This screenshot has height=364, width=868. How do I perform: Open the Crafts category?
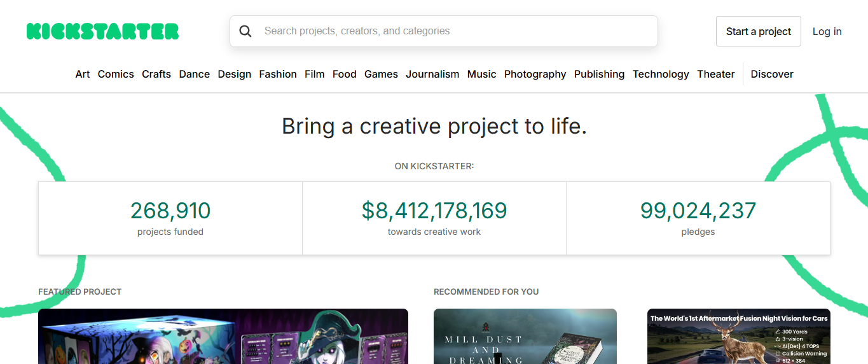(x=156, y=74)
